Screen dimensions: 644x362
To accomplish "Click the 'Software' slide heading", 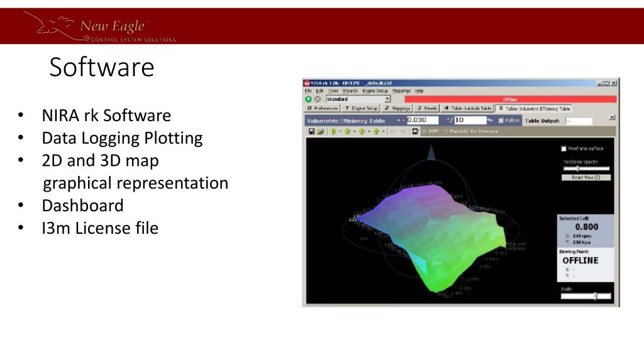I will (102, 67).
